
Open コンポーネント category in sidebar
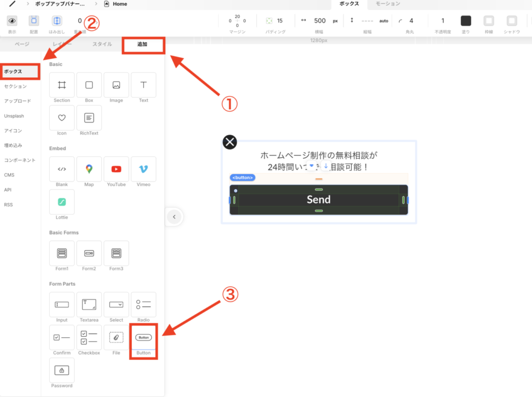click(x=20, y=160)
